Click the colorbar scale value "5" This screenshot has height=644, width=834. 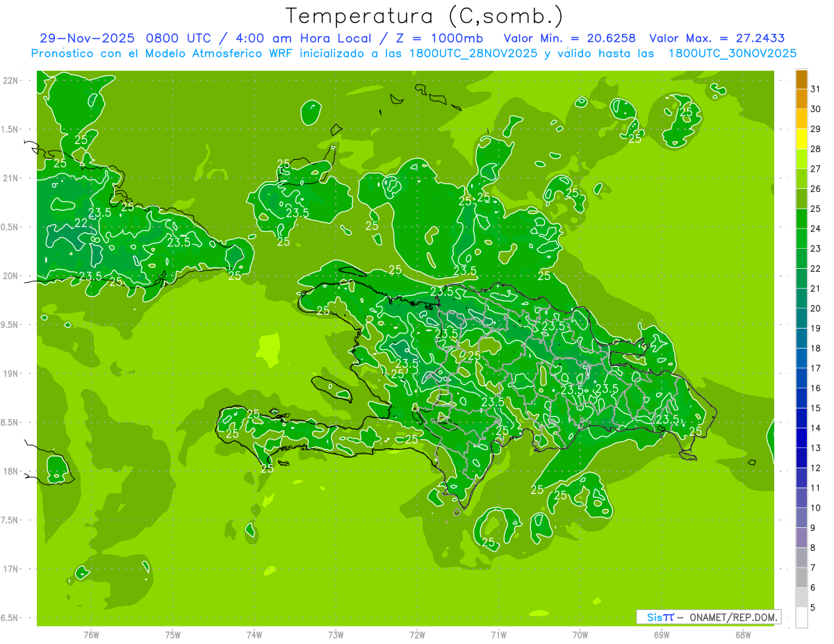[x=813, y=607]
